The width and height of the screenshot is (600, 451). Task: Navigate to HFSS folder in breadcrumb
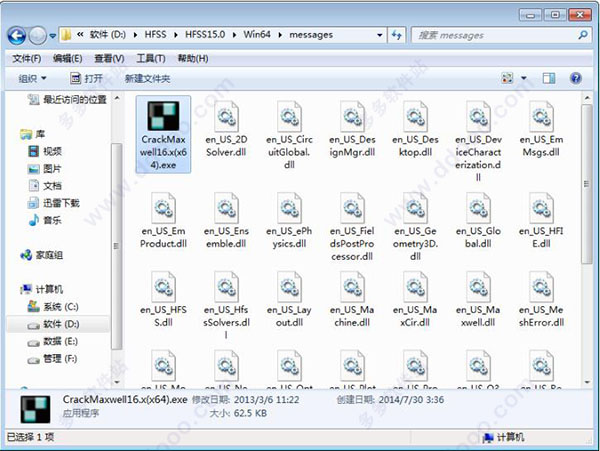point(155,35)
